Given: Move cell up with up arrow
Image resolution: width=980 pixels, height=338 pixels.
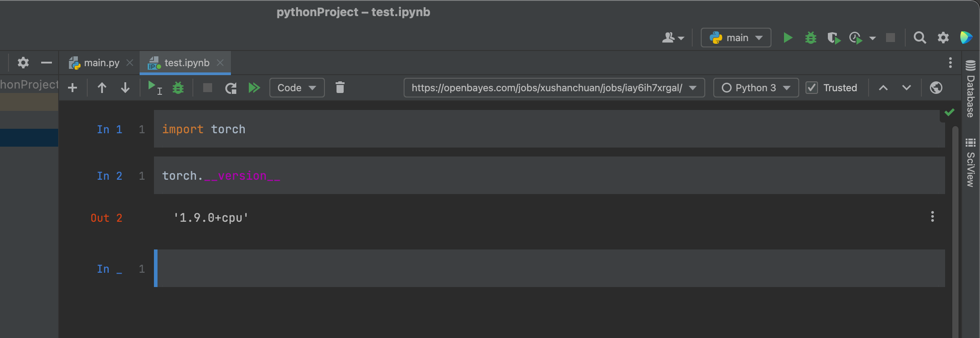Looking at the screenshot, I should point(102,88).
